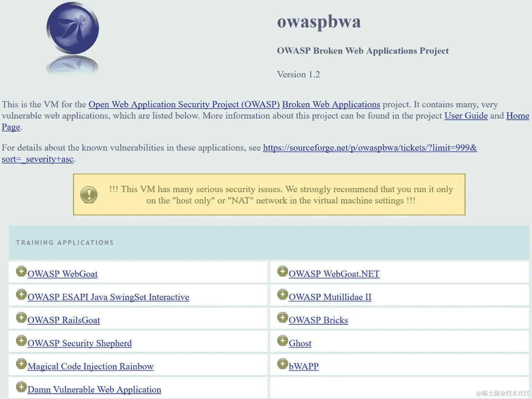Go to OWASP Bricks application
The height and width of the screenshot is (399, 532).
(318, 320)
